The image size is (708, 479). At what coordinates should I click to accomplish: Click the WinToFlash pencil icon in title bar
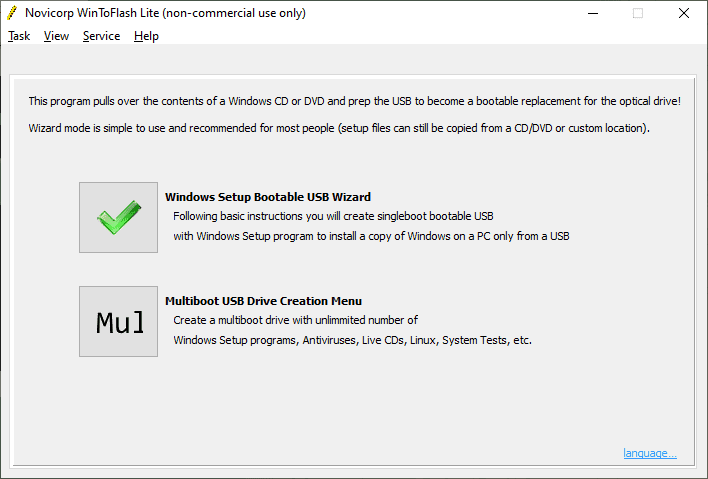(11, 13)
